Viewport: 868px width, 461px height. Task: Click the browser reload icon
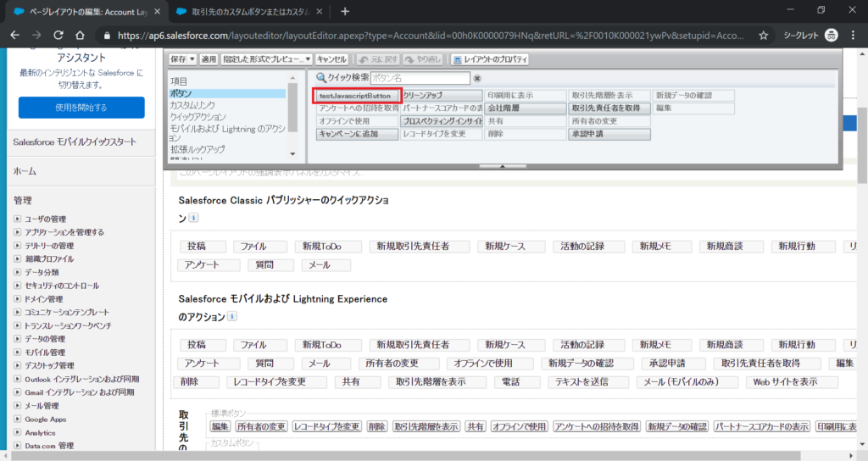point(58,36)
